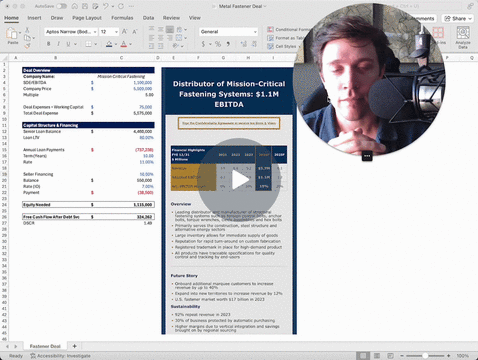Click the Cell Styles button

click(x=283, y=46)
